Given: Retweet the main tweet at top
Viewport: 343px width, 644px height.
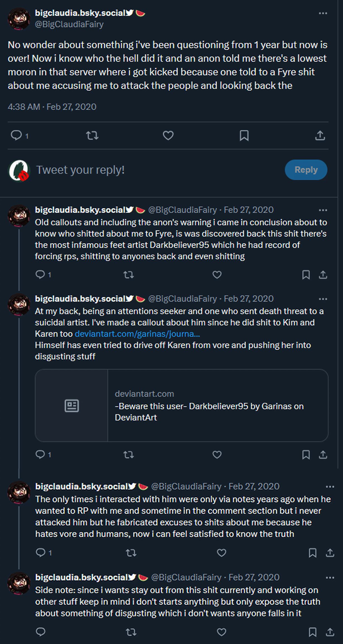Looking at the screenshot, I should [92, 136].
